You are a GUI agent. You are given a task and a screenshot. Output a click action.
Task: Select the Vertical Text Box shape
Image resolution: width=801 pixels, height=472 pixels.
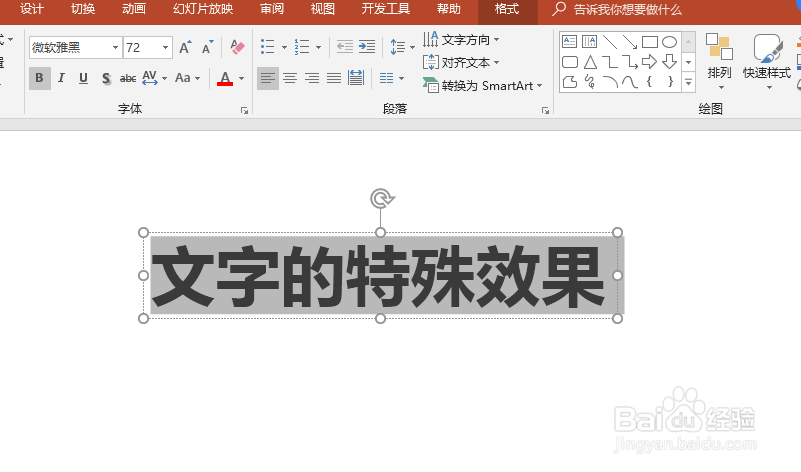pyautogui.click(x=590, y=42)
